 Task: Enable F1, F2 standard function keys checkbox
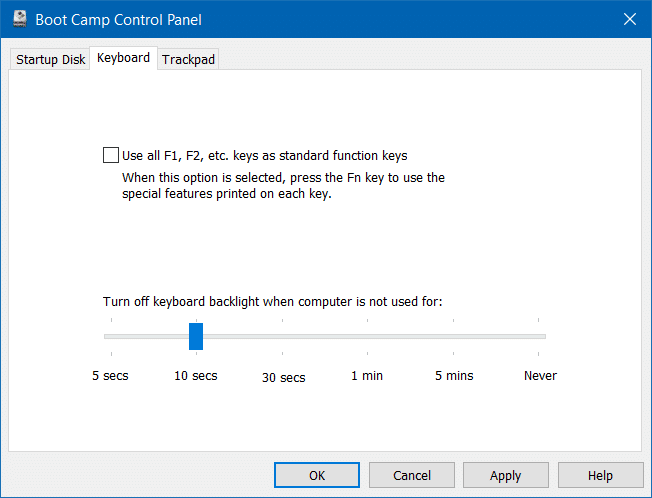click(x=111, y=155)
